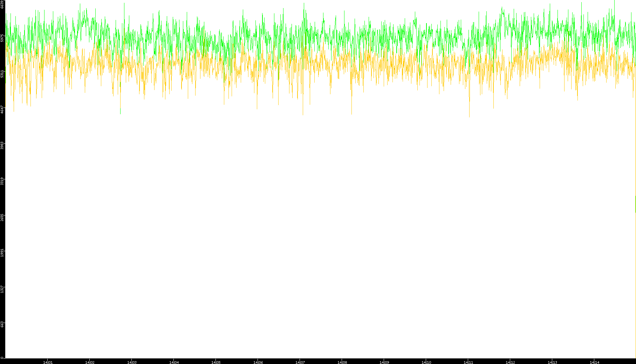
Task: Click the 14:09 timestamp label
Action: tap(384, 362)
